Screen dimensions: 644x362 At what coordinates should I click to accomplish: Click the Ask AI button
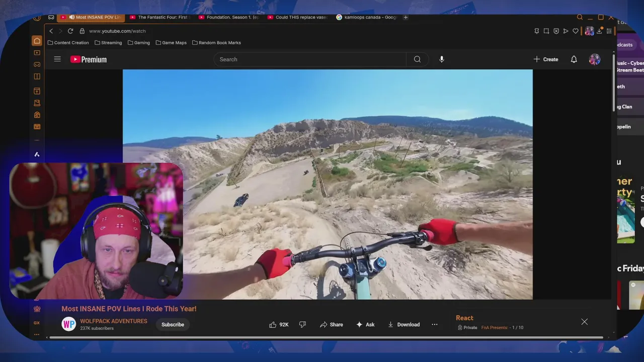coord(365,325)
